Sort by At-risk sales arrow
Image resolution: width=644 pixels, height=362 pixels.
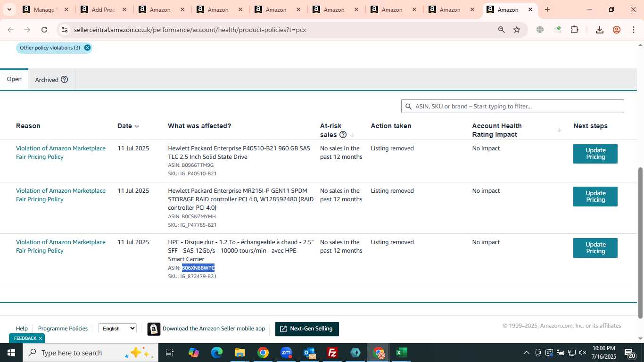point(352,135)
